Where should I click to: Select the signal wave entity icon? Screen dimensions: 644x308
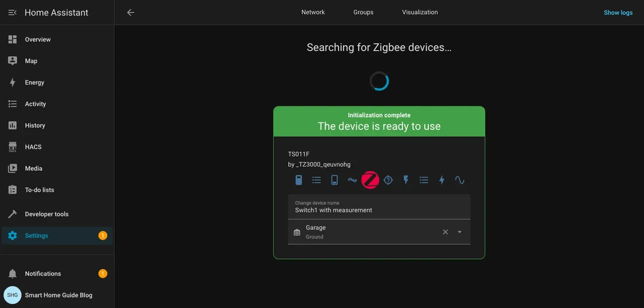point(352,179)
